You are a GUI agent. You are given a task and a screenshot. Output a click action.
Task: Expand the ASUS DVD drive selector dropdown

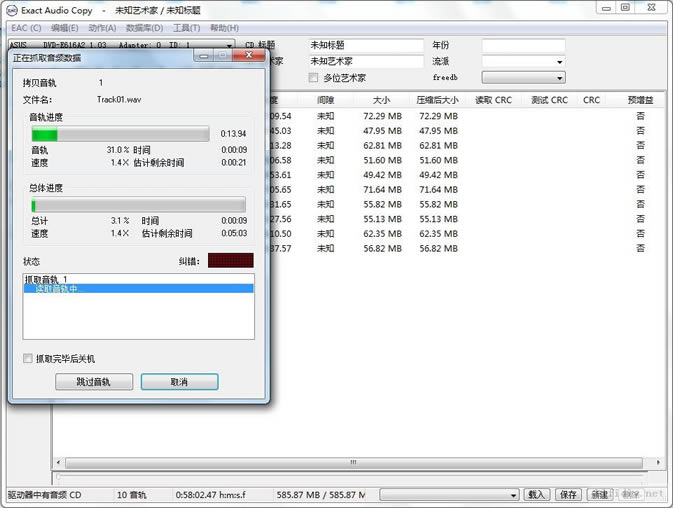tap(229, 46)
